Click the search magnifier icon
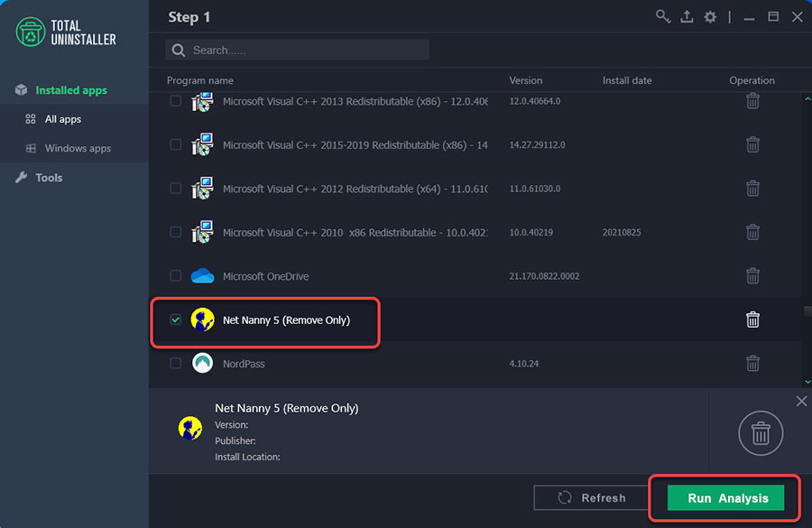 coord(179,51)
